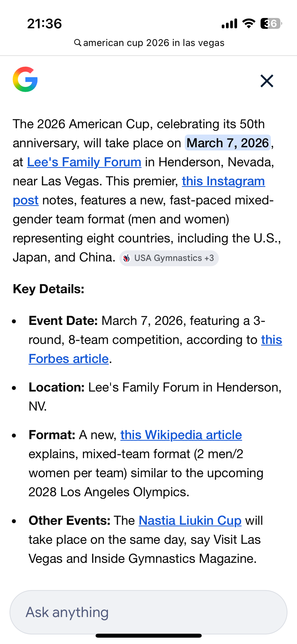
Task: Tap the Wi-Fi status icon
Action: [x=249, y=24]
